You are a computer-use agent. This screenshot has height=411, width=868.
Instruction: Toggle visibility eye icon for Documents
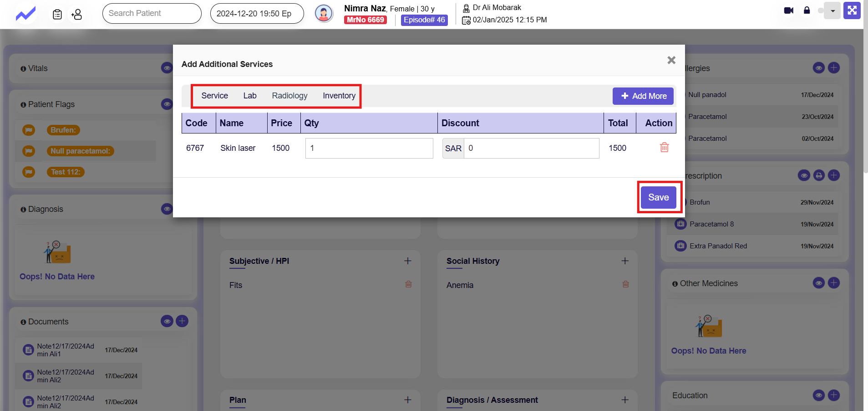click(167, 321)
